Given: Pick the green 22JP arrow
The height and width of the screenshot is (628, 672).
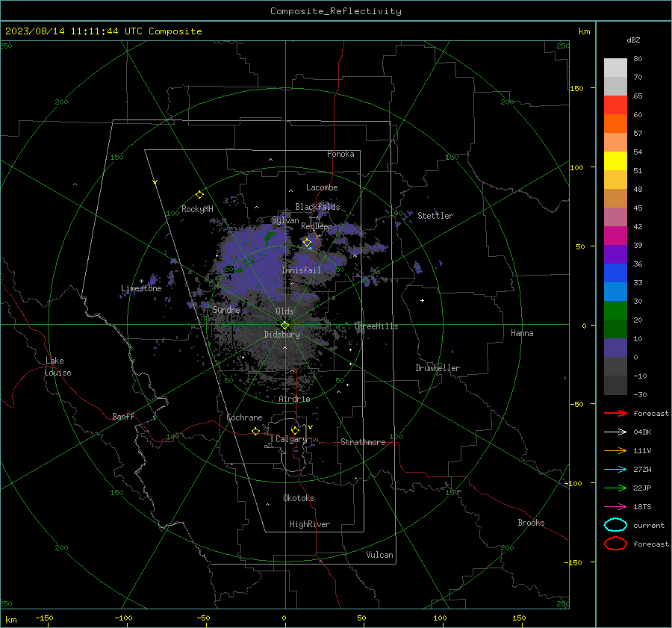Looking at the screenshot, I should [615, 488].
